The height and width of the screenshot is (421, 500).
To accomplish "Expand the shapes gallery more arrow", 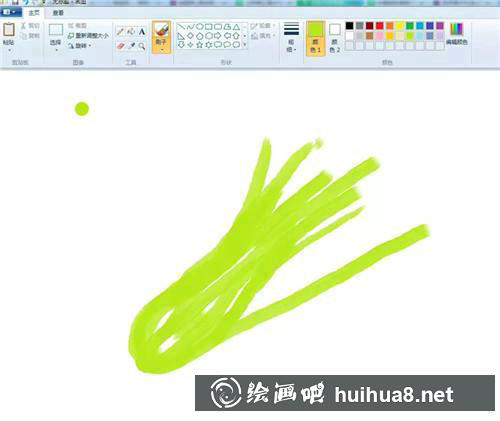I will (x=245, y=45).
